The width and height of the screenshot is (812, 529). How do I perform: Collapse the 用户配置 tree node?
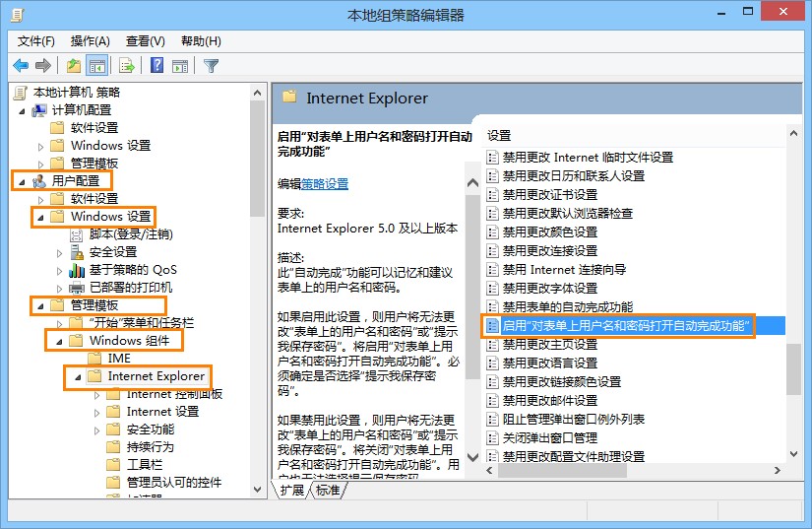click(x=22, y=181)
